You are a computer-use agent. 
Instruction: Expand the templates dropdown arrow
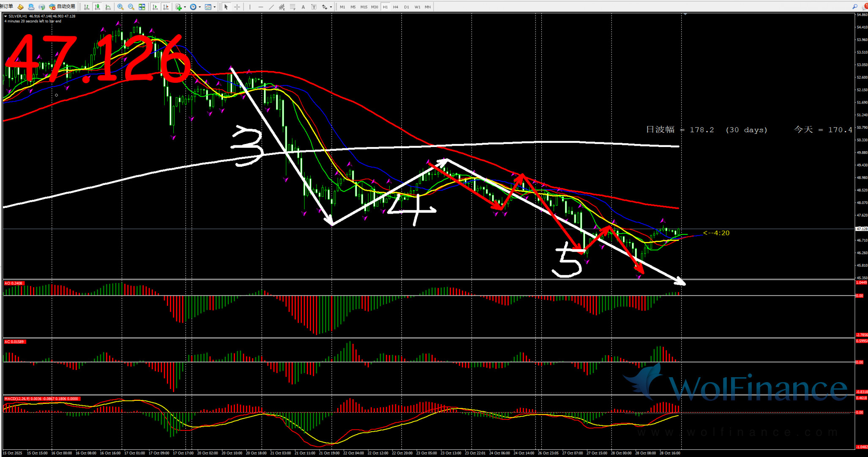pyautogui.click(x=215, y=7)
